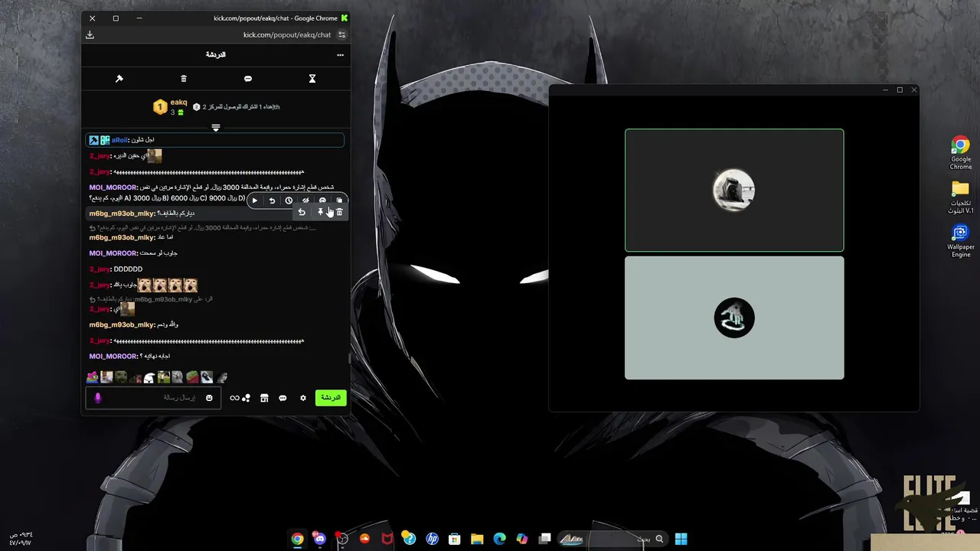Open SoundCloud from the taskbar
Viewport: 980px width, 551px height.
click(x=364, y=539)
